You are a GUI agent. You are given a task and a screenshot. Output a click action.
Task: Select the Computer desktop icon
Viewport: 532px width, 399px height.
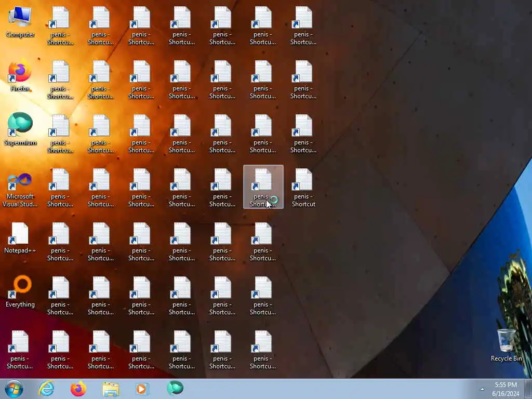coord(20,22)
